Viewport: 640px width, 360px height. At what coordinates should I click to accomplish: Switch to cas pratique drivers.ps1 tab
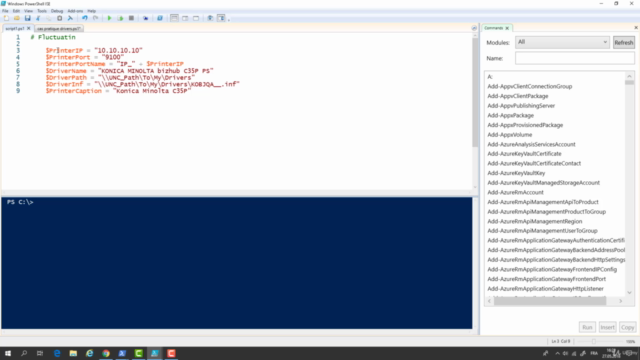pyautogui.click(x=59, y=29)
